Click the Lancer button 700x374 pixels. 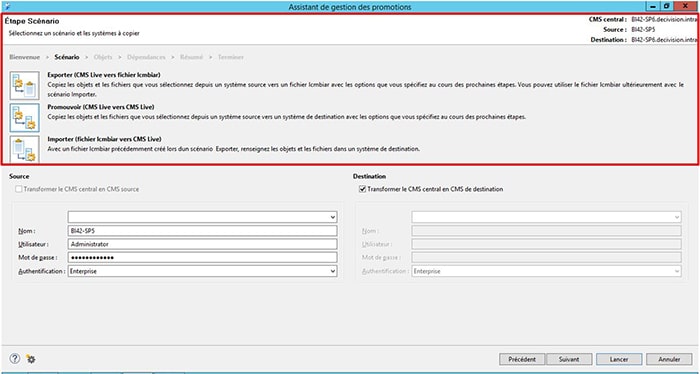point(619,359)
